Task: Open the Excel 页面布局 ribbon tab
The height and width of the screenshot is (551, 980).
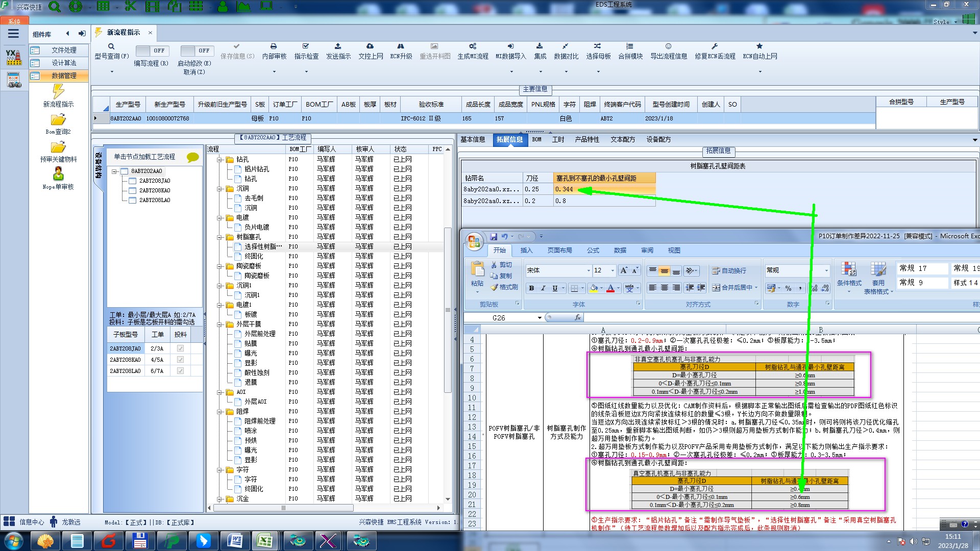Action: (x=559, y=251)
